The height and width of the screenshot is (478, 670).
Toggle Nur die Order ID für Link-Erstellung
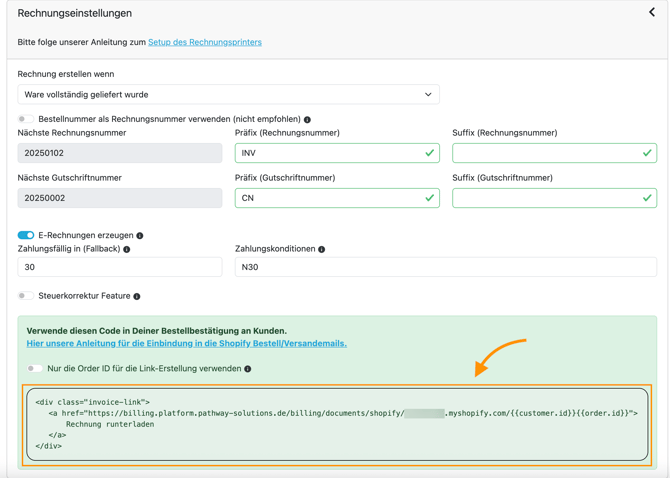35,369
